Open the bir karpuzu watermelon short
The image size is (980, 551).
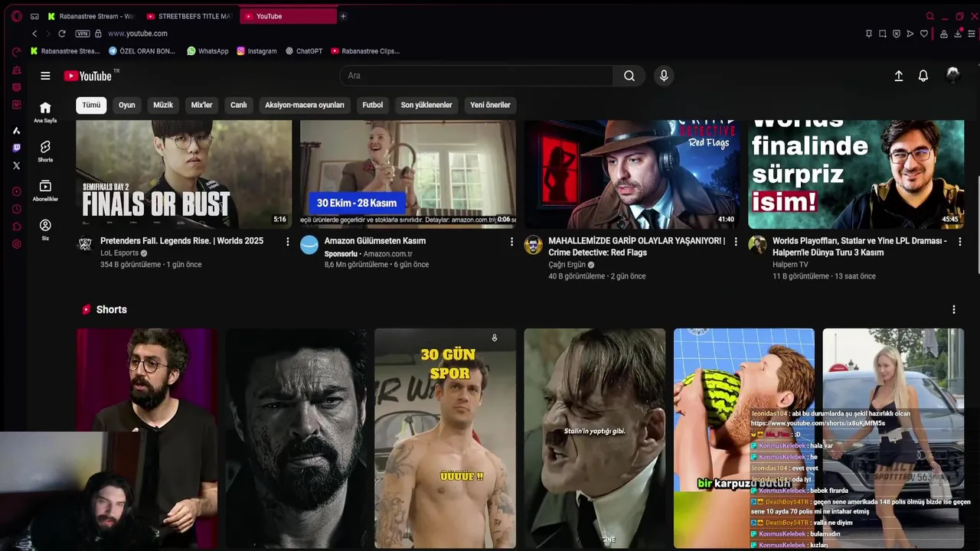(x=744, y=439)
